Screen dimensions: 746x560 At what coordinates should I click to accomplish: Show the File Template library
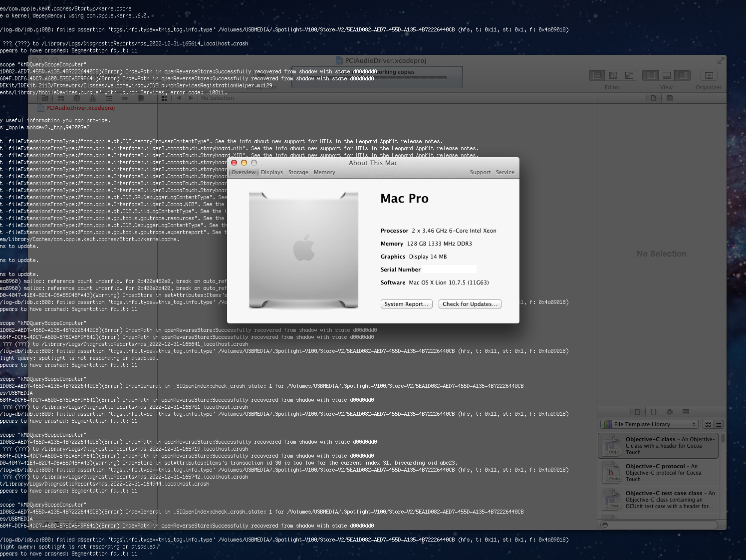(x=638, y=412)
